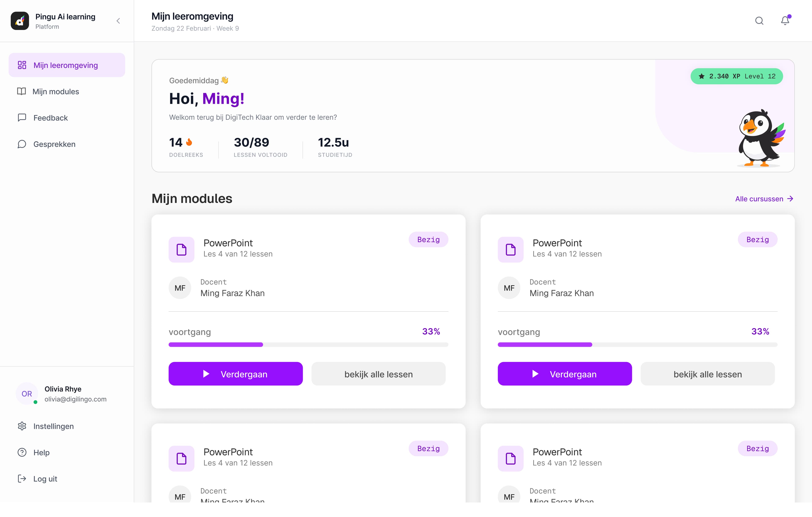This screenshot has height=517, width=812.
Task: Click the Pingu Ai learning logo icon
Action: click(19, 21)
